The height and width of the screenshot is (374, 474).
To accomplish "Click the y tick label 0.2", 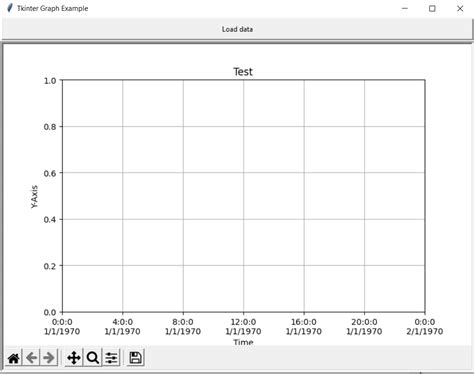I will (x=50, y=266).
